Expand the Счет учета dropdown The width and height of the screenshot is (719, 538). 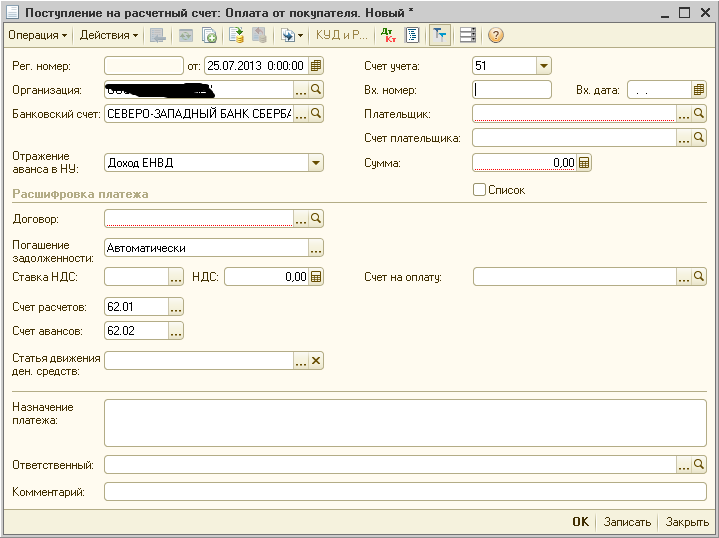[x=544, y=66]
